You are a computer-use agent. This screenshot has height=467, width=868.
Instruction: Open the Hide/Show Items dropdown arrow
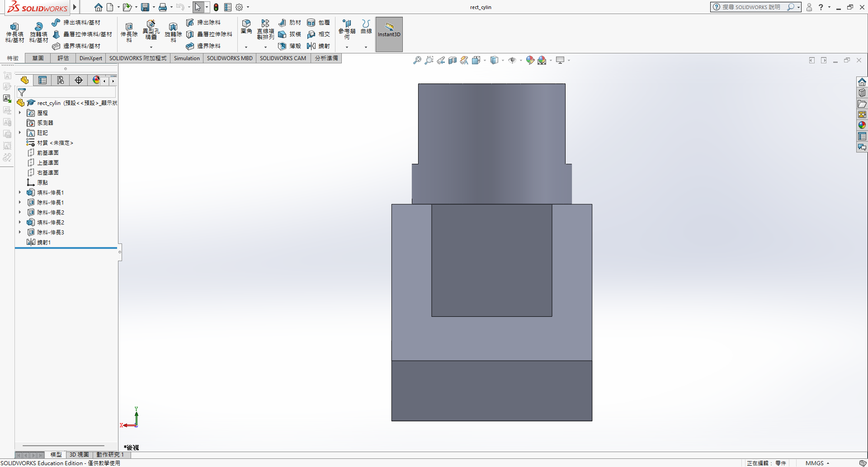pyautogui.click(x=521, y=60)
